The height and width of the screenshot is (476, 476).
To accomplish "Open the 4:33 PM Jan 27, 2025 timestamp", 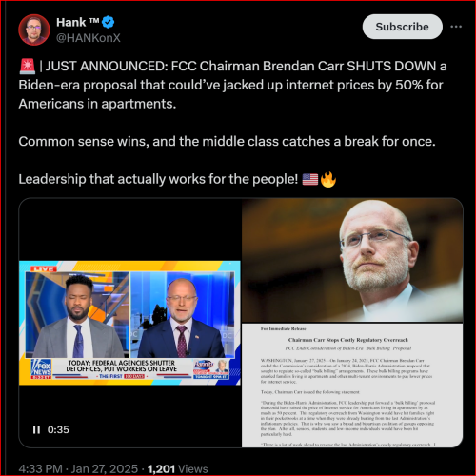I will tap(78, 468).
